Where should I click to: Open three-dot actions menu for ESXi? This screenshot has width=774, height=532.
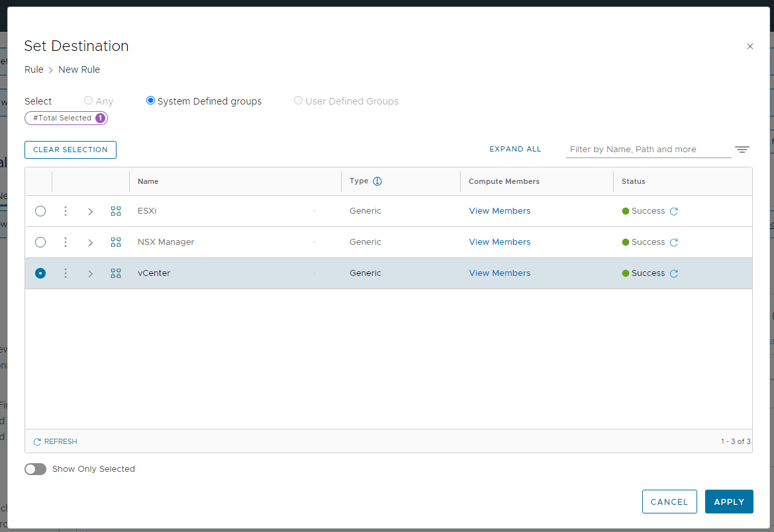click(66, 211)
